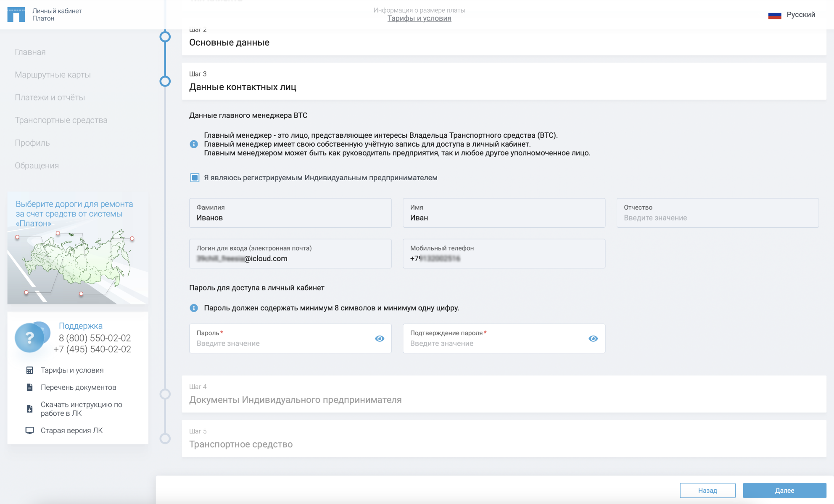Image resolution: width=834 pixels, height=504 pixels.
Task: Toggle the Индивидуальным предпринимателем checkbox
Action: (195, 178)
